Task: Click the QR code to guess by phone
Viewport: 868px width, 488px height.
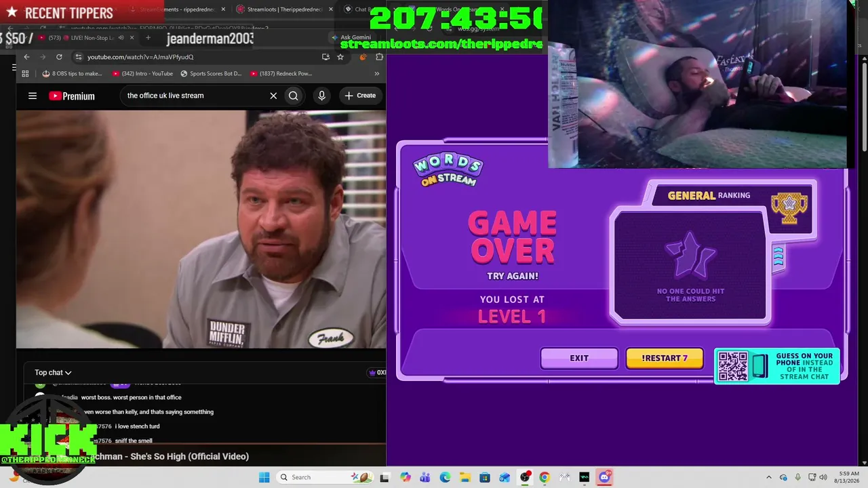Action: pos(732,366)
